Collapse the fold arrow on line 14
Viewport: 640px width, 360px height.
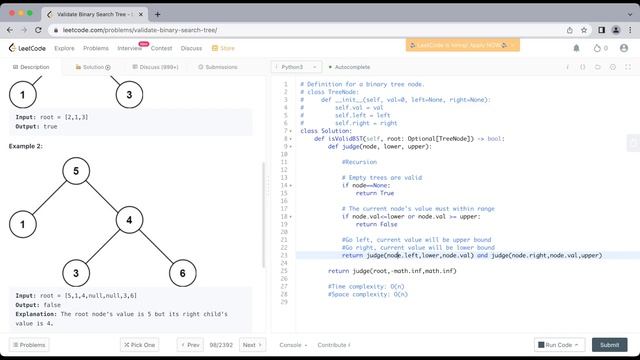tap(291, 185)
